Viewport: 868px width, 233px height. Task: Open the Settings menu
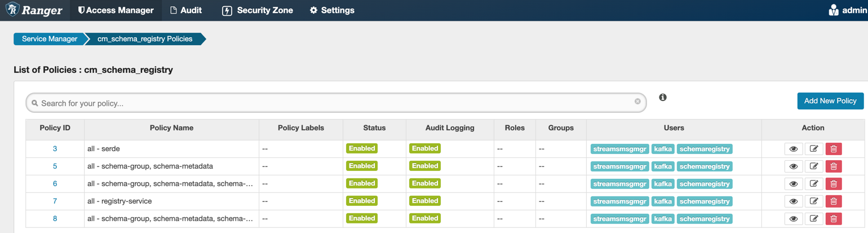click(x=332, y=10)
